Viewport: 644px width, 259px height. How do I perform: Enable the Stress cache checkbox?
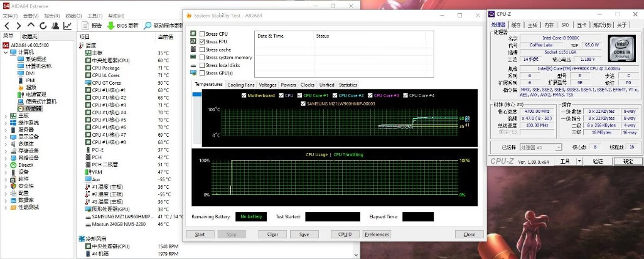(x=202, y=50)
